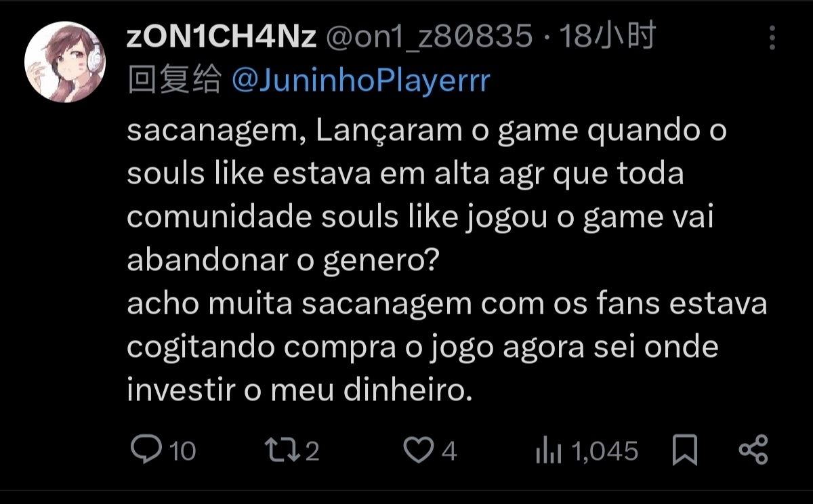The image size is (813, 504).
Task: Click the text line "abandonar o genero?"
Action: pyautogui.click(x=283, y=261)
